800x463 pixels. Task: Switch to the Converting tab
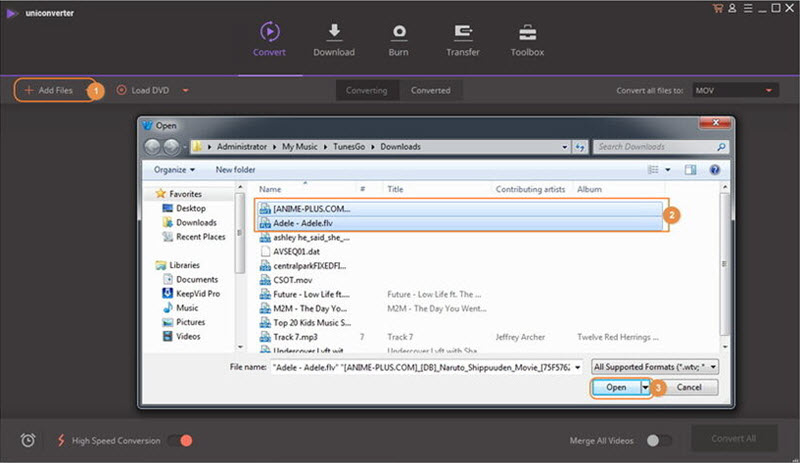(366, 90)
